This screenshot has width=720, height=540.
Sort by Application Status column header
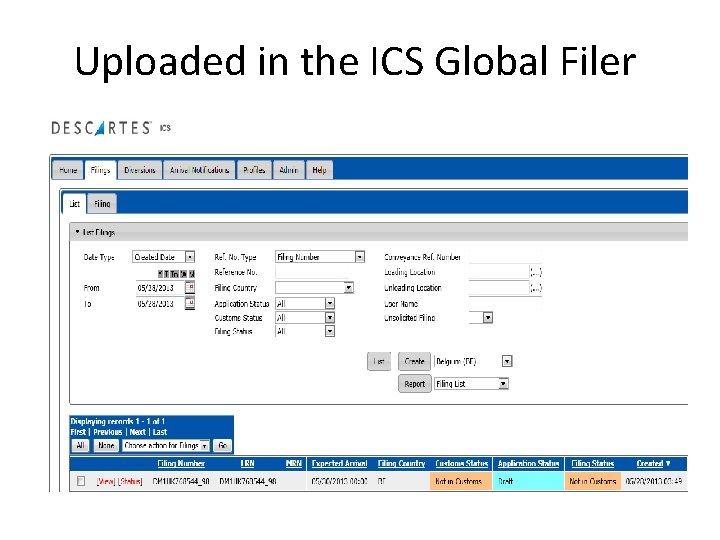point(529,463)
